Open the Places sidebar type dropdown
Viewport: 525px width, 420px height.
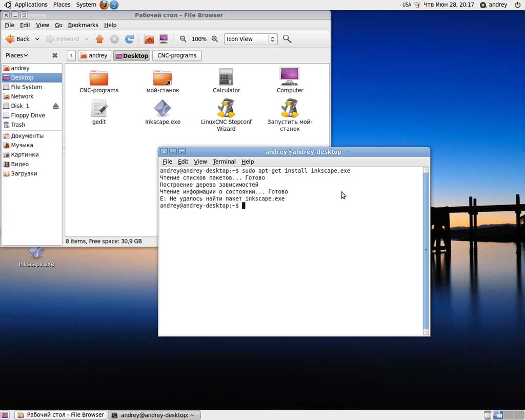click(x=17, y=55)
